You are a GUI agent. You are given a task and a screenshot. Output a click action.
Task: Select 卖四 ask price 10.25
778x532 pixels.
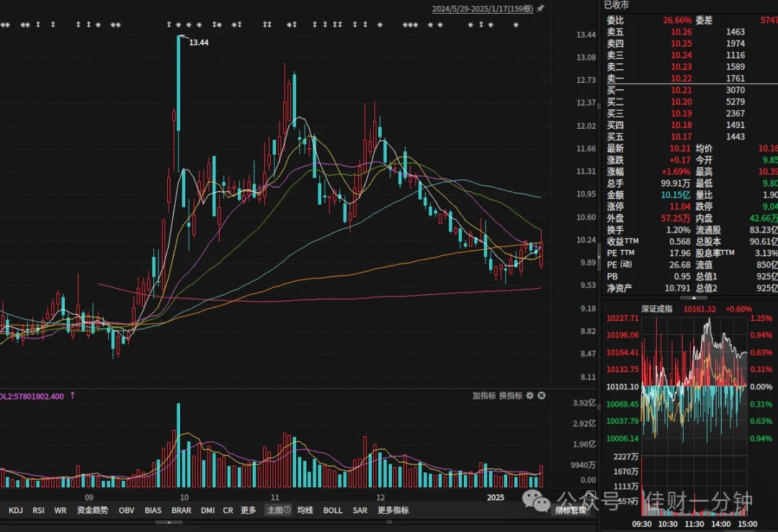coord(681,44)
